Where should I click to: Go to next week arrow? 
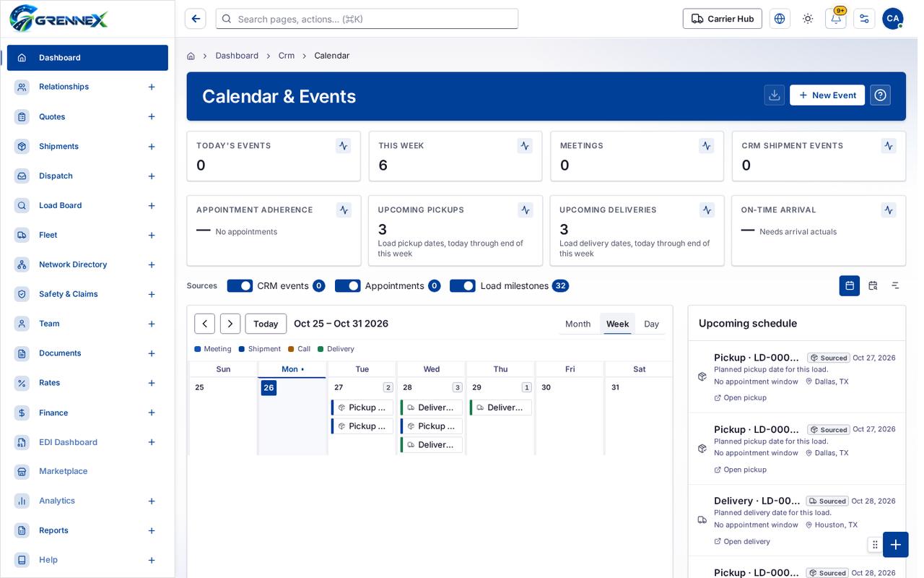(x=230, y=324)
